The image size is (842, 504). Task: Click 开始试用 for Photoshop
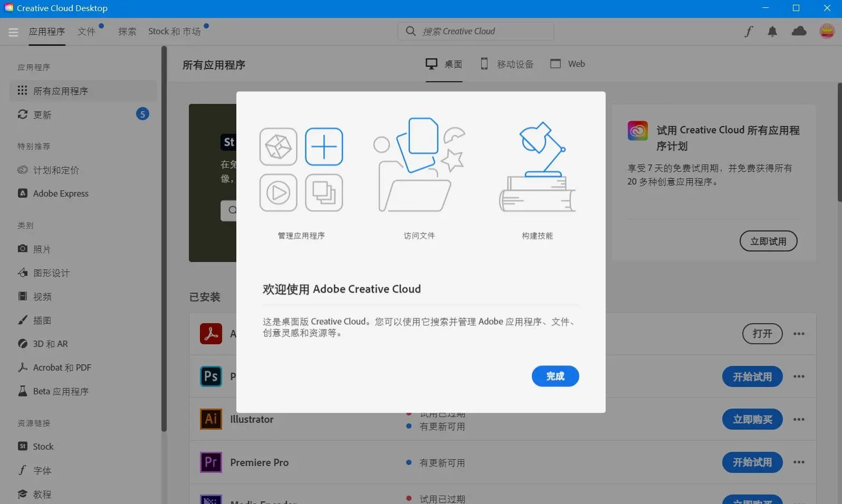[752, 376]
